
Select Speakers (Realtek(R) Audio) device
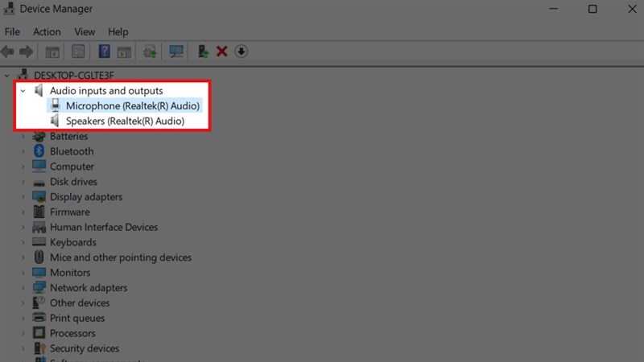pos(126,121)
